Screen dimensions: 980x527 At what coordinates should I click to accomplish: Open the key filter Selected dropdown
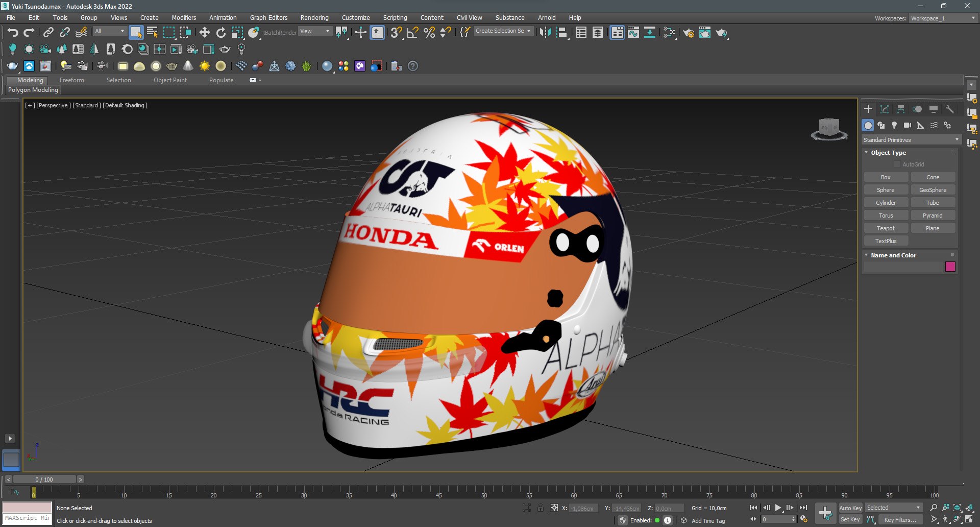point(894,508)
